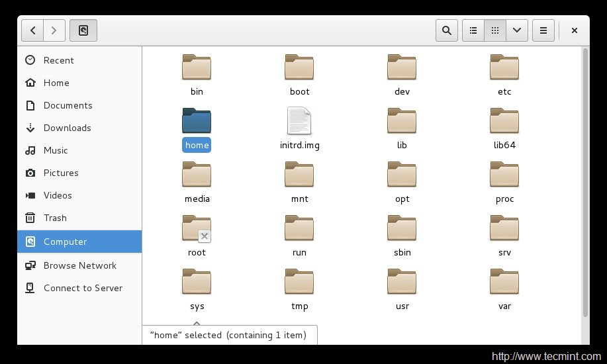Select the selected home folder
This screenshot has width=607, height=364.
pos(197,122)
